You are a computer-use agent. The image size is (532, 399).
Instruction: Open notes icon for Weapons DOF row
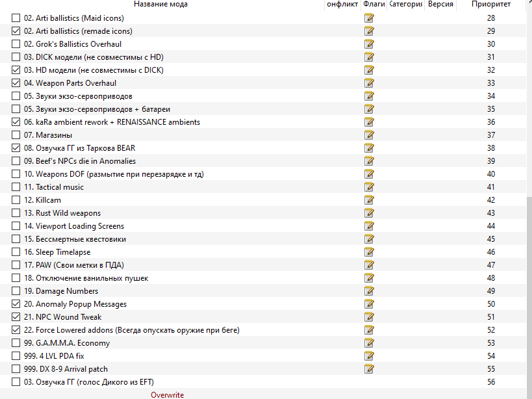[x=369, y=174]
